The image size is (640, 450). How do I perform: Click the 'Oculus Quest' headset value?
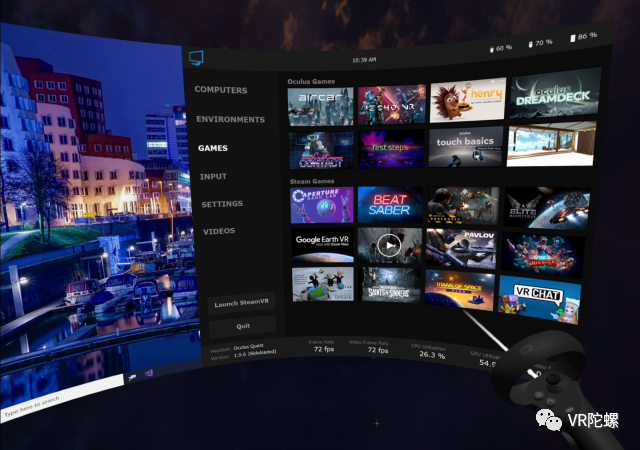249,347
